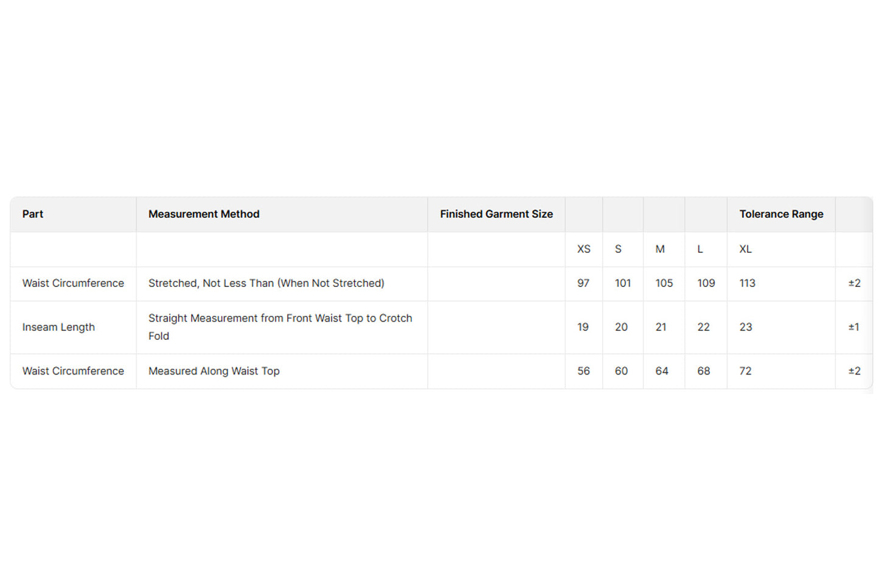Viewport: 879px width, 588px height.
Task: Click the 'Measured Along Waist Top' cell
Action: (x=214, y=371)
